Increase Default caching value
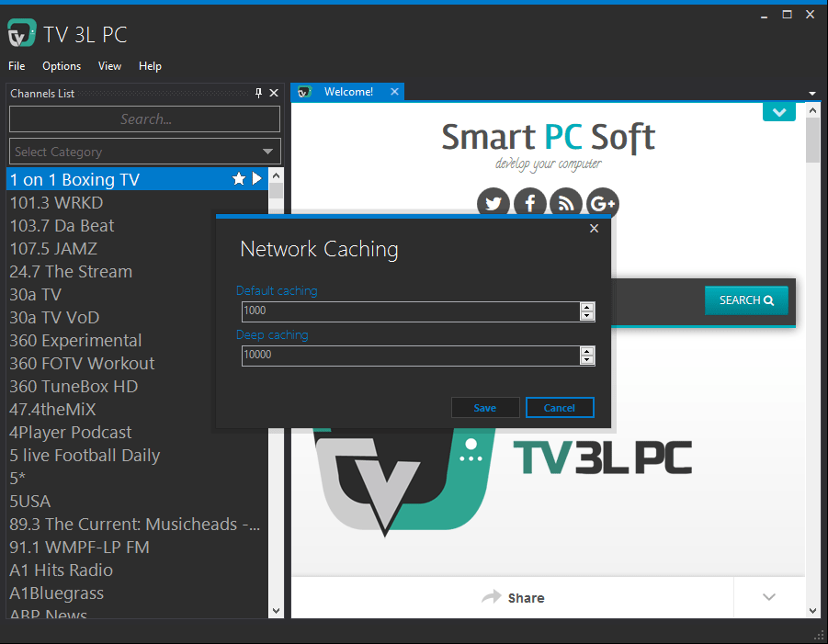This screenshot has width=828, height=644. coord(586,307)
